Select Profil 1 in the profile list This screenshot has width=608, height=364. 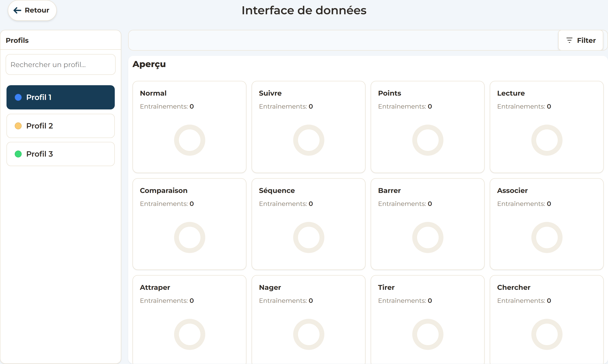[x=61, y=97]
